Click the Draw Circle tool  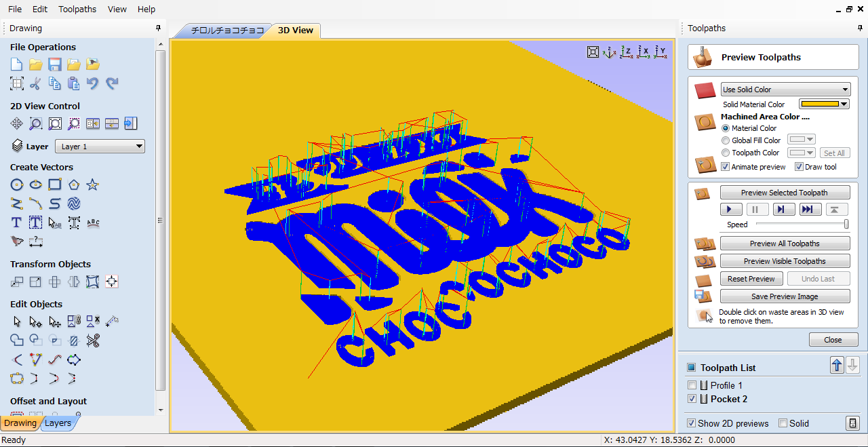pos(17,184)
